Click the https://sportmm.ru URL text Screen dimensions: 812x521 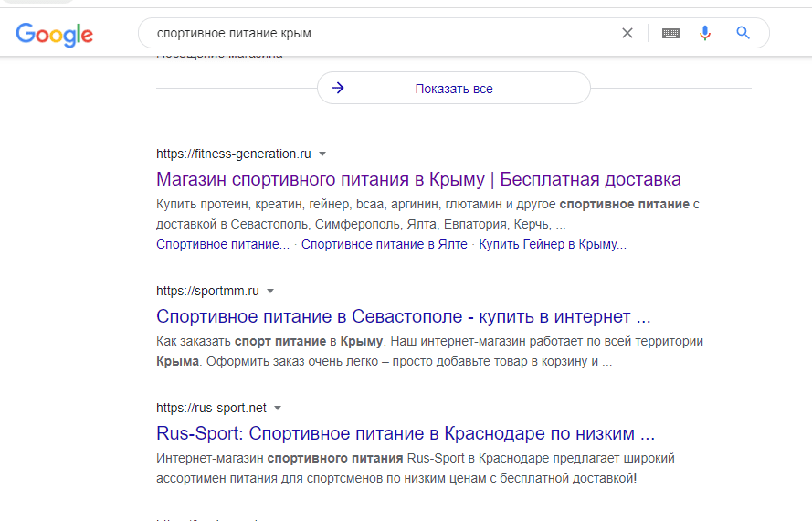pyautogui.click(x=207, y=292)
